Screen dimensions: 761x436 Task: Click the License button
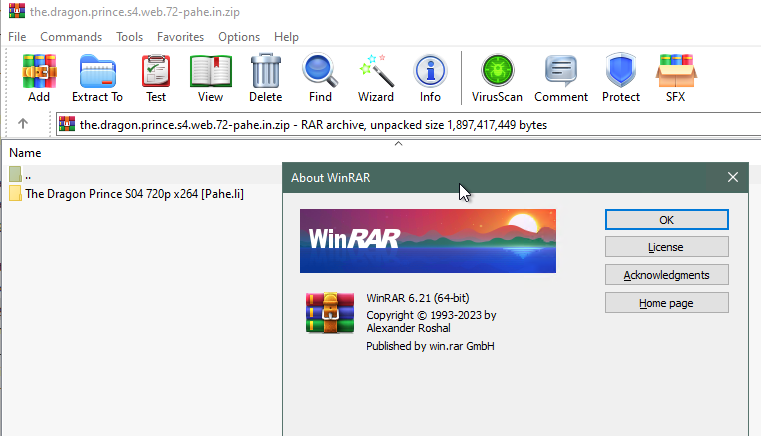coord(666,247)
